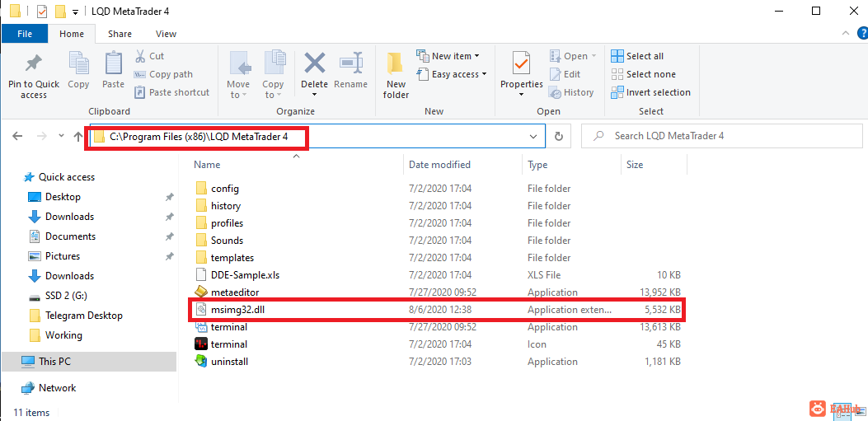Click Invert selection
This screenshot has width=868, height=421.
click(651, 92)
